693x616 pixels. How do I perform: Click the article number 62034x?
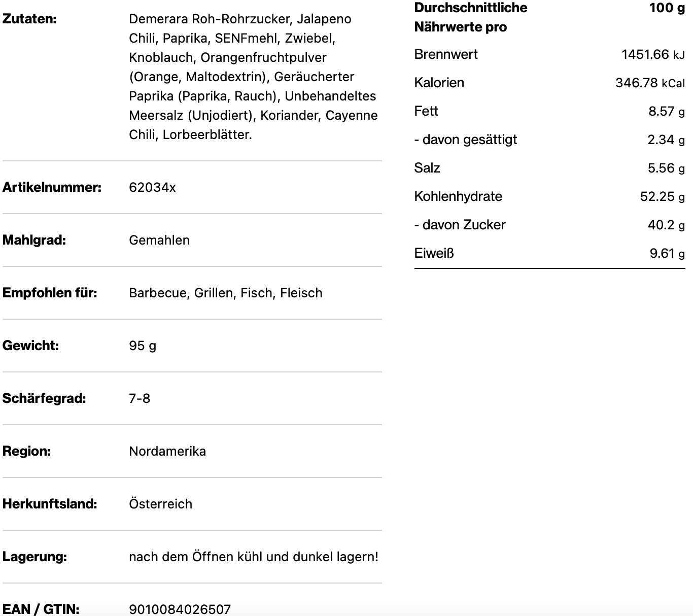point(152,187)
